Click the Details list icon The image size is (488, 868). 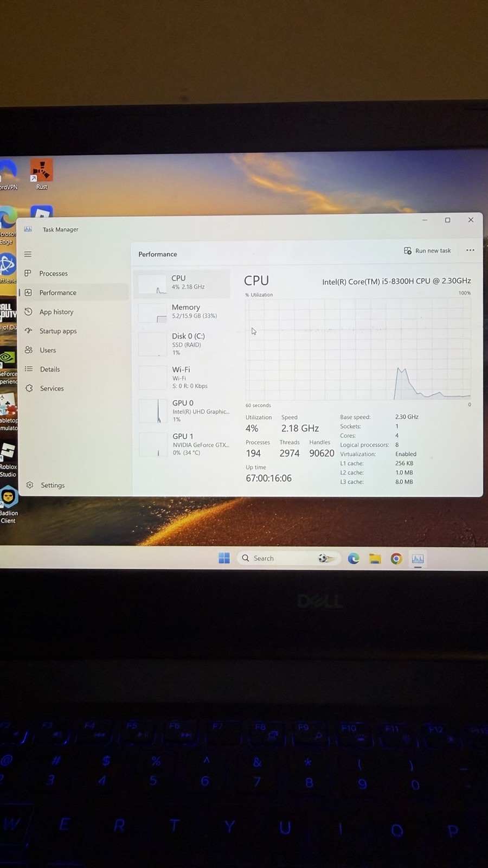(x=29, y=369)
